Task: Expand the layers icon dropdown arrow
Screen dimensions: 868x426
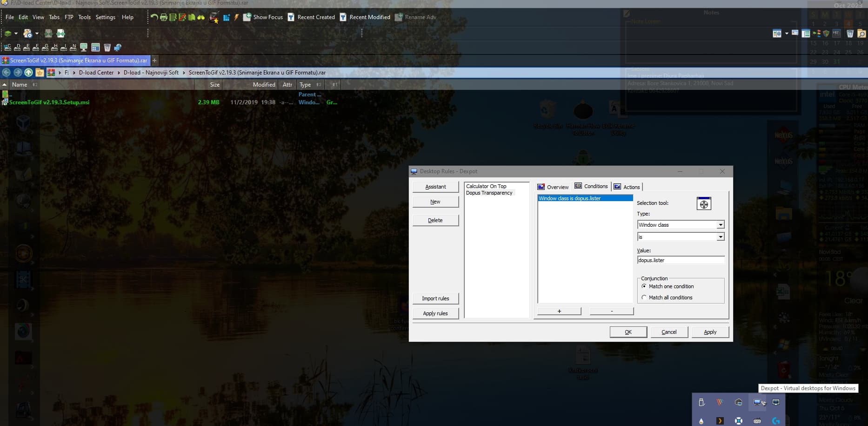Action: pyautogui.click(x=16, y=34)
